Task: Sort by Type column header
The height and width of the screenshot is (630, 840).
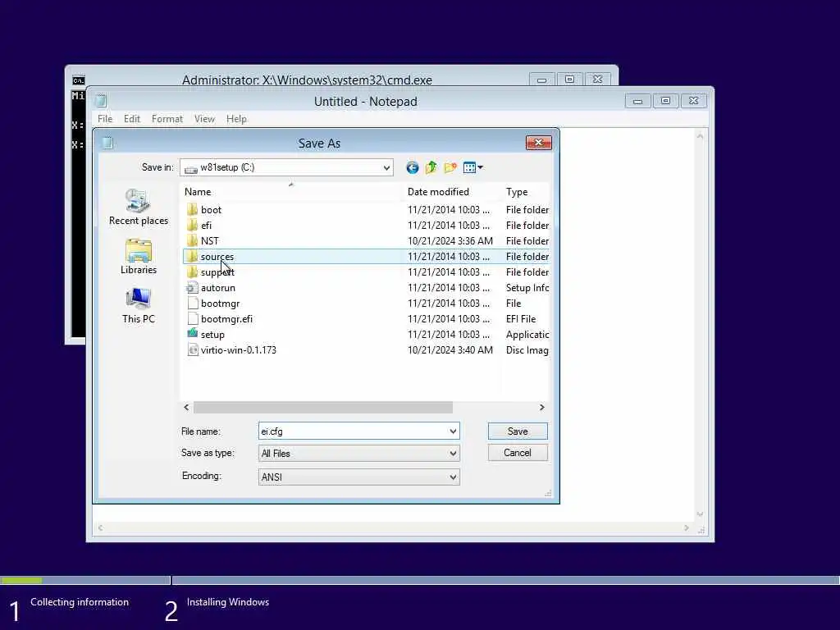Action: point(526,192)
